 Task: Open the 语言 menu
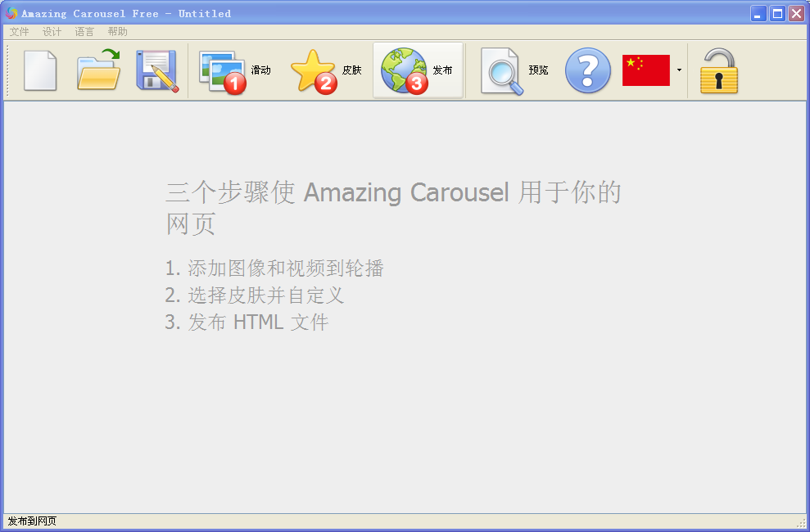[84, 31]
